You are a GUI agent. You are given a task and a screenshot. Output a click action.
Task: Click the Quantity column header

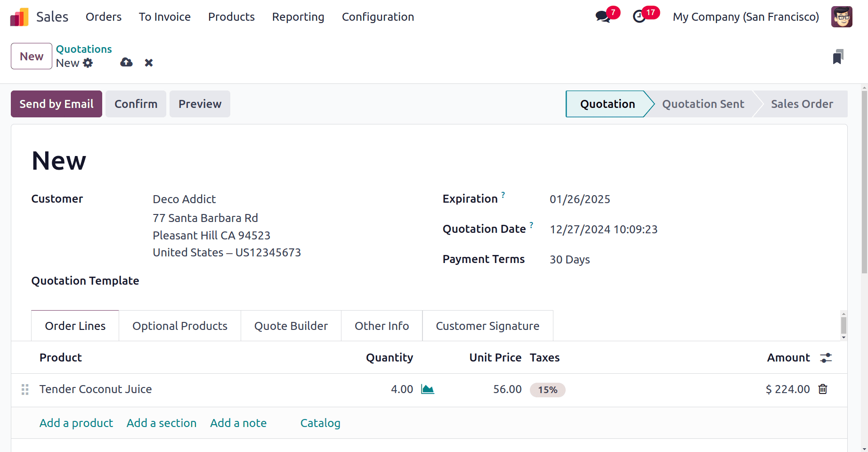coord(389,358)
